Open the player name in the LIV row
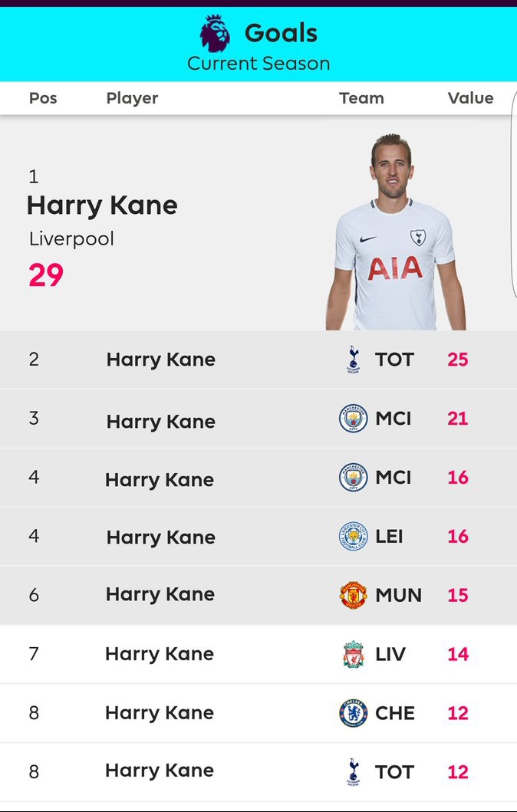 click(x=160, y=654)
